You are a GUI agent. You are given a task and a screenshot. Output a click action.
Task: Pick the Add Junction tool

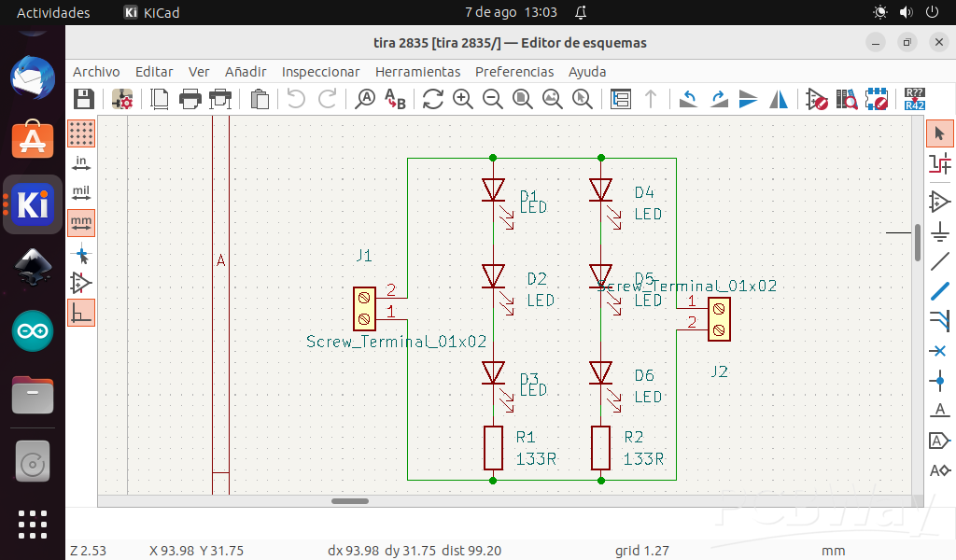pos(939,380)
